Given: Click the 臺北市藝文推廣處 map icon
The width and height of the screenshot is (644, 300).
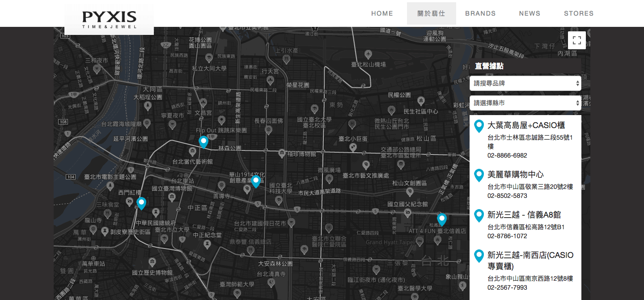Looking at the screenshot, I should click(x=366, y=165).
